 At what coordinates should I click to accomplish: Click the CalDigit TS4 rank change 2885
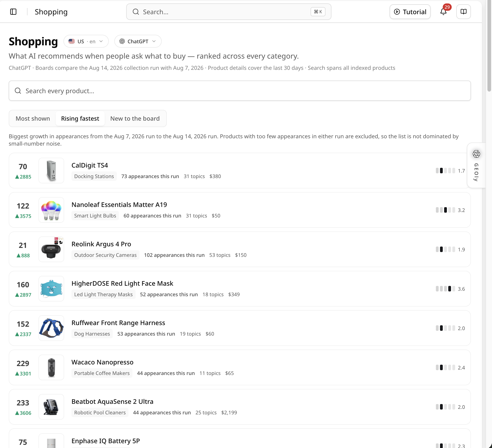point(23,177)
